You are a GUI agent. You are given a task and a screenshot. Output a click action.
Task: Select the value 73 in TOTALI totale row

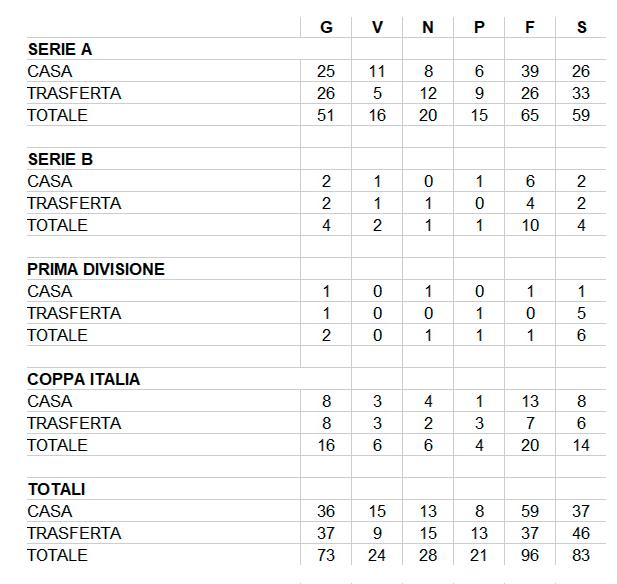click(x=326, y=555)
